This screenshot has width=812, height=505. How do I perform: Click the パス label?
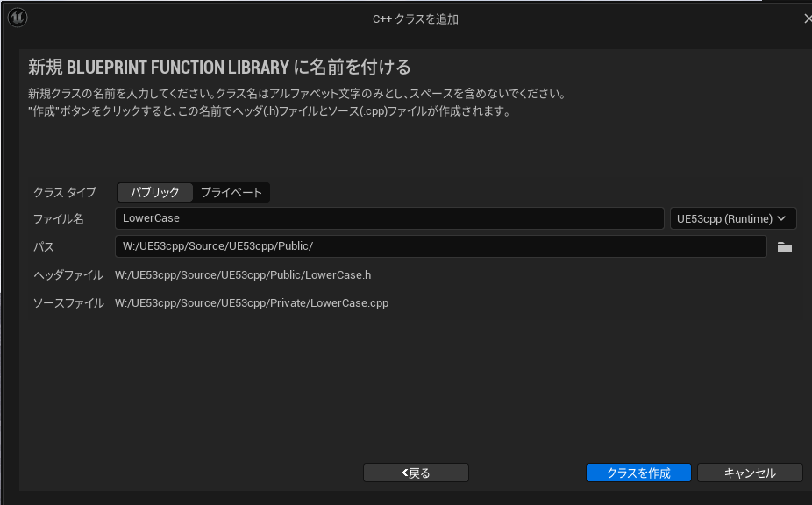point(44,247)
